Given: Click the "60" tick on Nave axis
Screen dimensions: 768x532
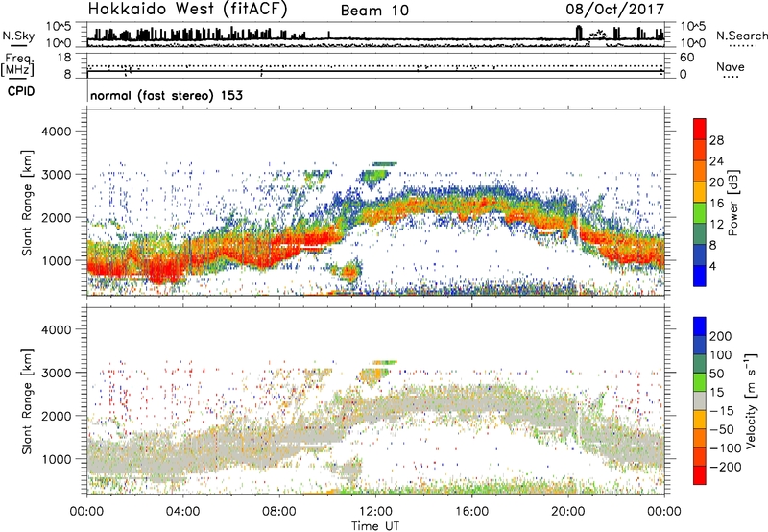Looking at the screenshot, I should [686, 58].
